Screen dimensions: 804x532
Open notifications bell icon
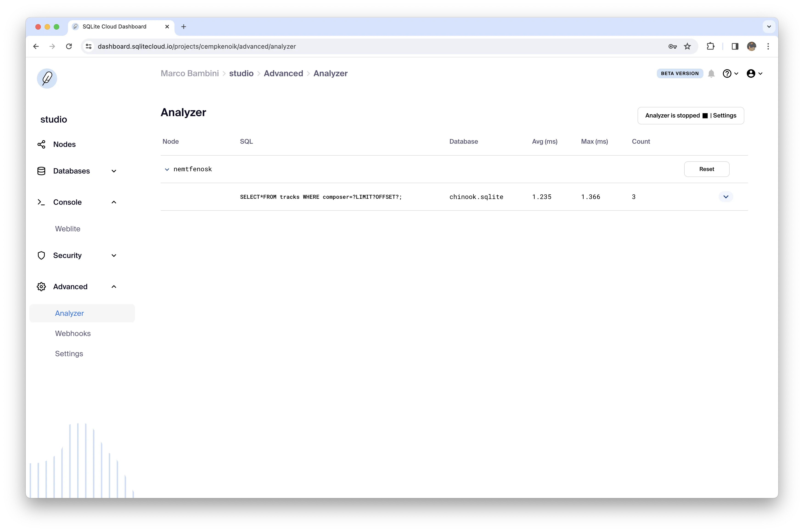(x=711, y=74)
